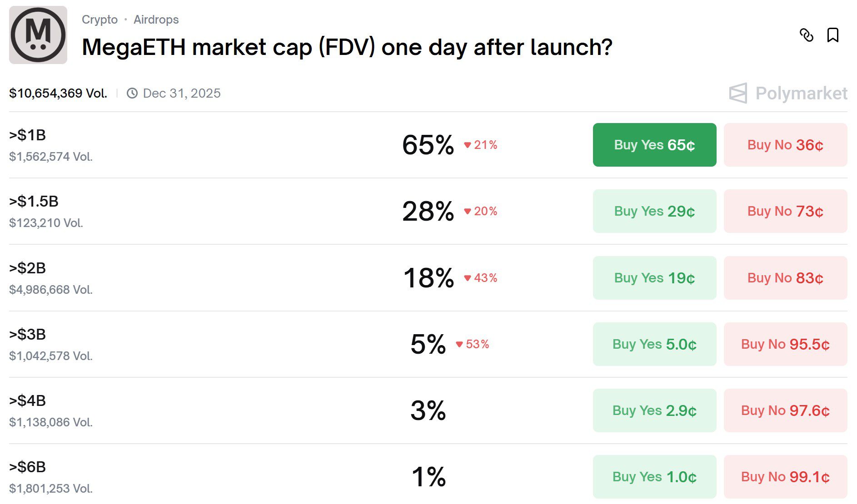Buy No at 73¢ for >$1.5B
The width and height of the screenshot is (857, 504).
[x=785, y=211]
